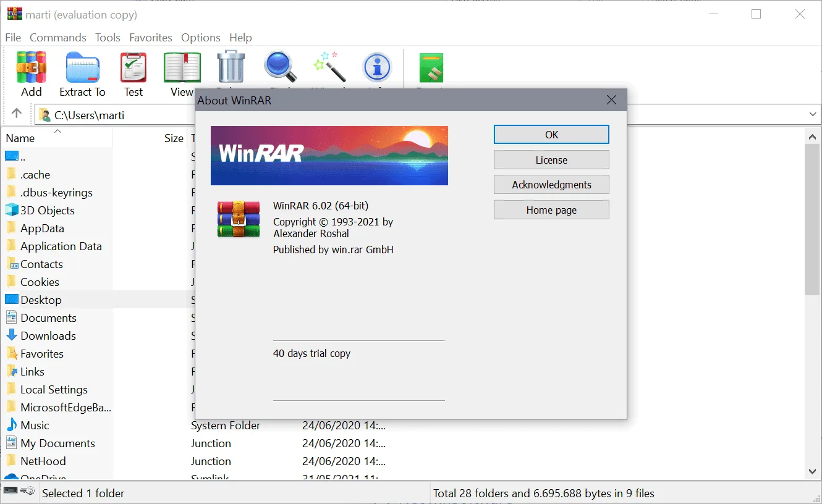Image resolution: width=822 pixels, height=504 pixels.
Task: Confirm the About dialog with OK
Action: (551, 134)
